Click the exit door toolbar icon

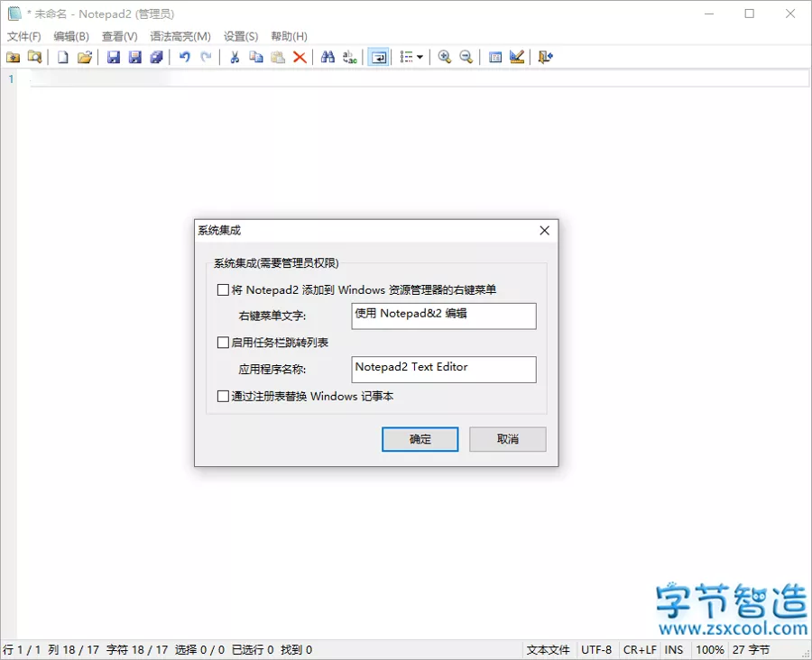click(545, 57)
